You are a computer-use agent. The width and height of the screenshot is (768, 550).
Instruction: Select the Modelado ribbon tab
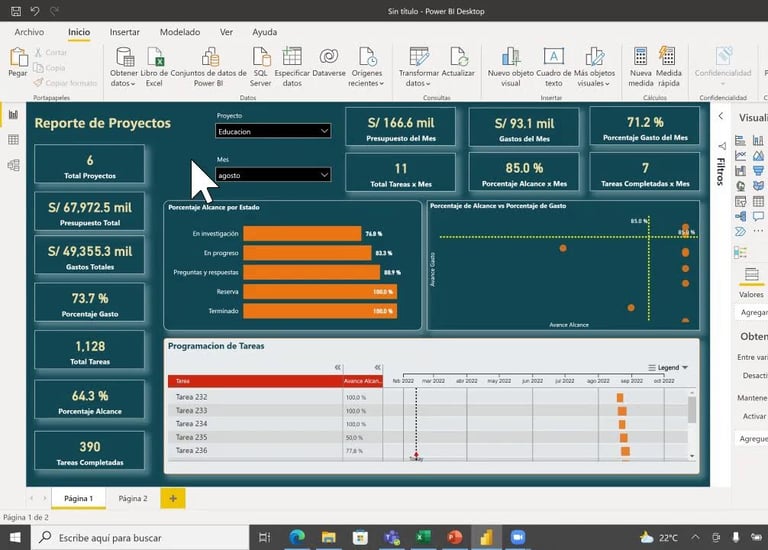pyautogui.click(x=180, y=32)
